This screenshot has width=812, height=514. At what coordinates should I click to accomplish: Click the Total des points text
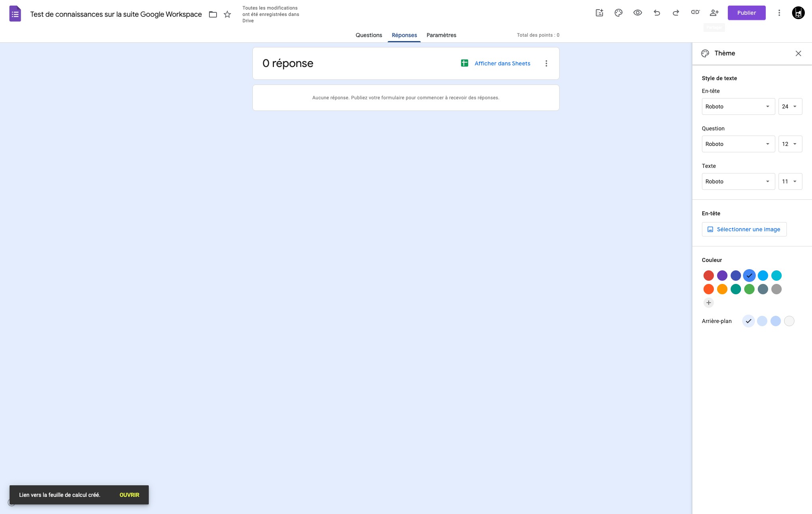click(538, 35)
